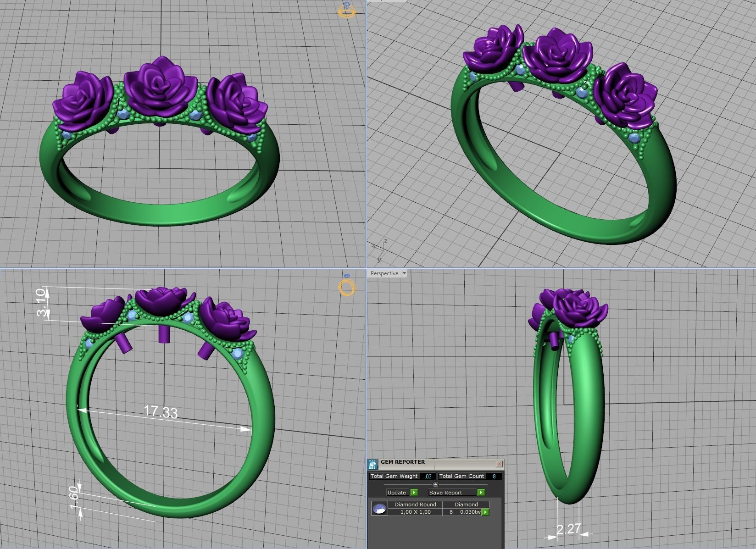Open the Perspective viewport dropdown arrow
Image resolution: width=756 pixels, height=549 pixels.
[404, 273]
